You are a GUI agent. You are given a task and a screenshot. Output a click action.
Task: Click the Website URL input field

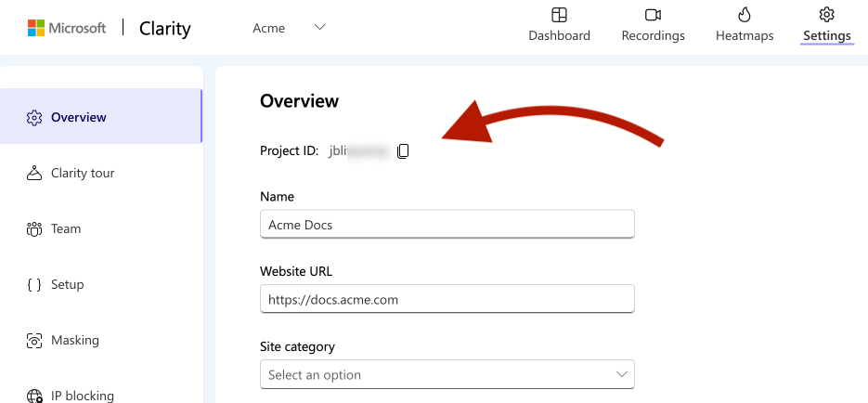click(447, 300)
